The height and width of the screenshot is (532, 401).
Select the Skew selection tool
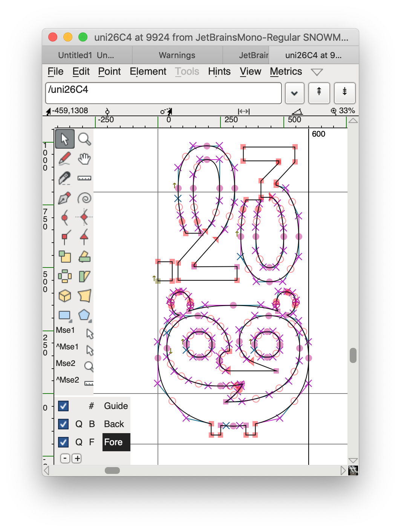[84, 276]
